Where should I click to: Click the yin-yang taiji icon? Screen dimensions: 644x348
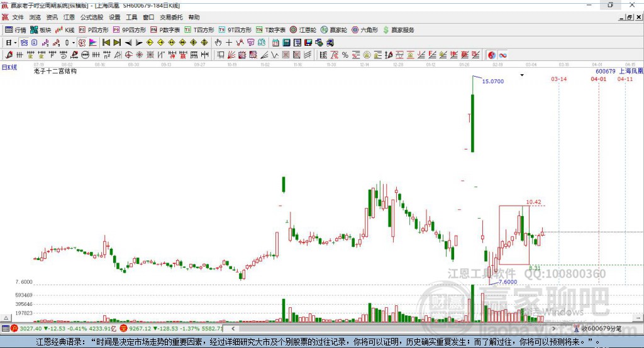pyautogui.click(x=492, y=55)
